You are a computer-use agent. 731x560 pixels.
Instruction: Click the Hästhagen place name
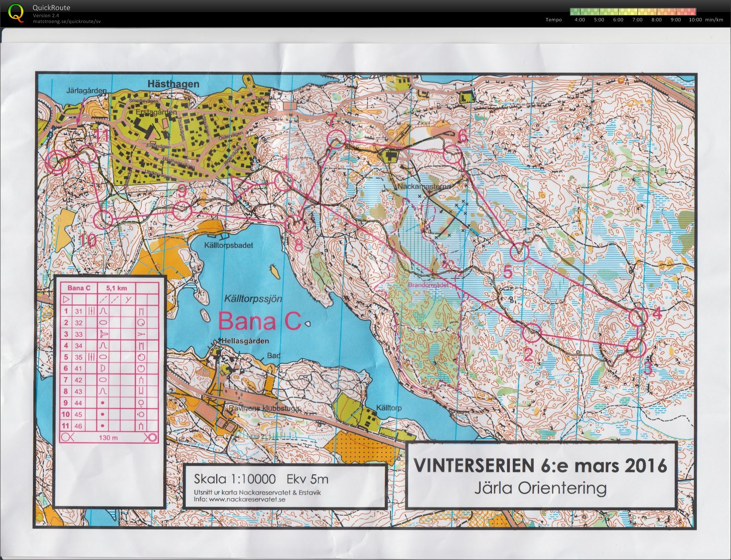coord(173,84)
